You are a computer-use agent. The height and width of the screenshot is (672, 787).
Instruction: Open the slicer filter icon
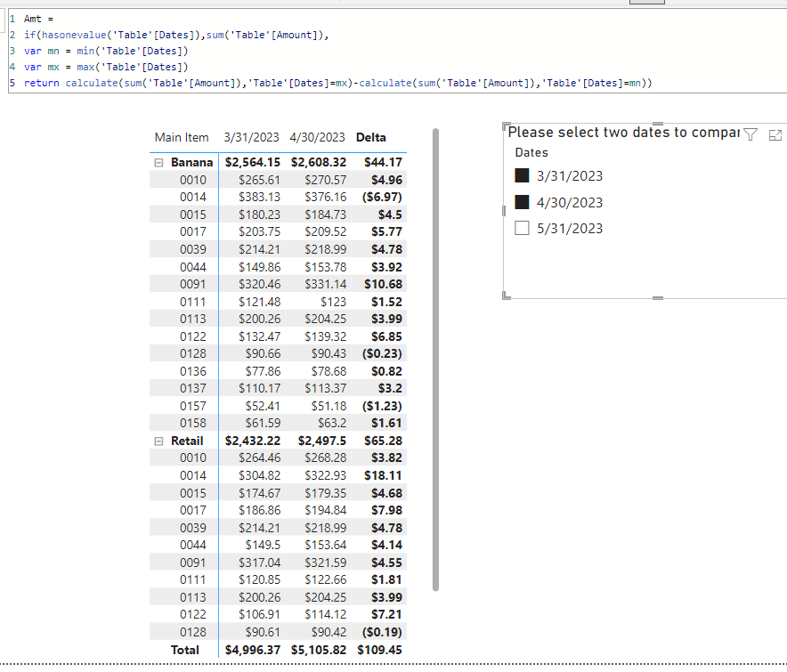[750, 134]
